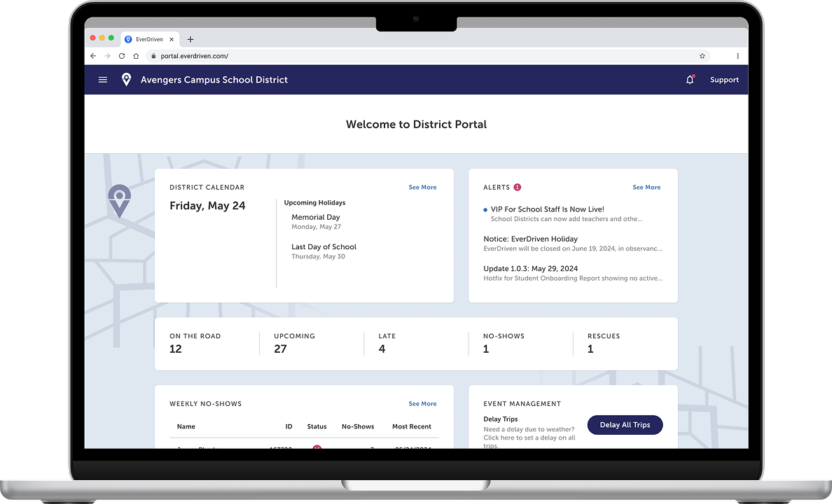This screenshot has width=832, height=504.
Task: Click the Delay Trips label
Action: 500,419
